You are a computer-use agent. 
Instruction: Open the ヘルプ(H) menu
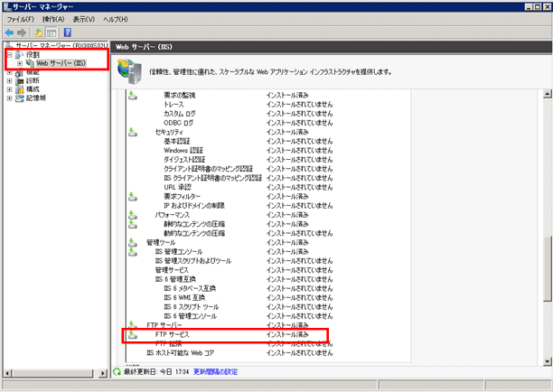point(116,19)
